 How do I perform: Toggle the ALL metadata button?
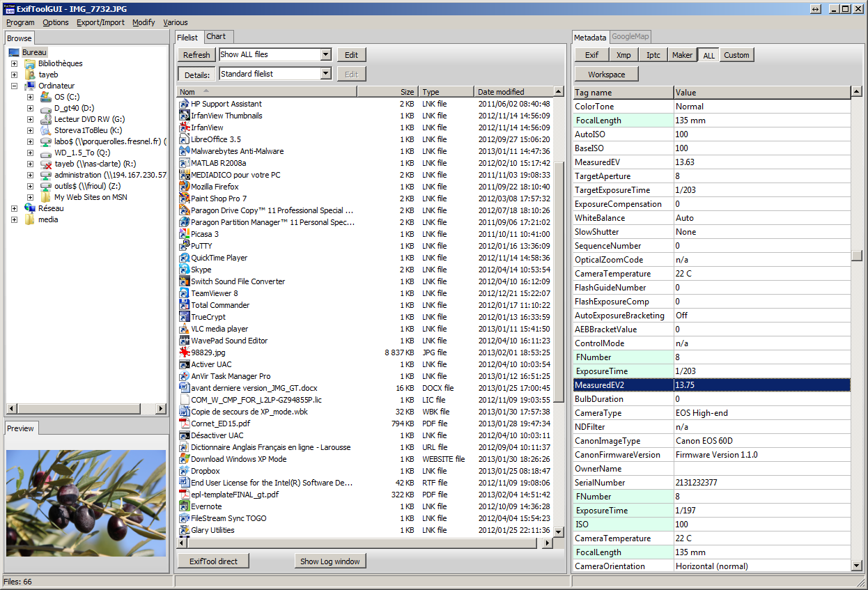tap(708, 55)
